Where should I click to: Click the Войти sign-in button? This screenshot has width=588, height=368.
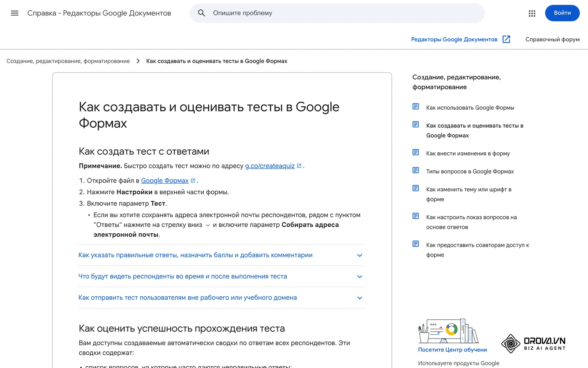tap(562, 13)
